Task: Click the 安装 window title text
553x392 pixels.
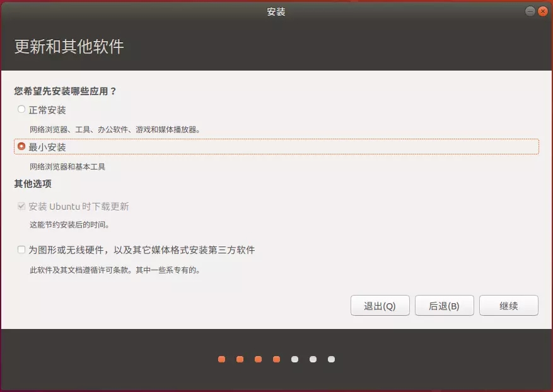Action: (276, 12)
